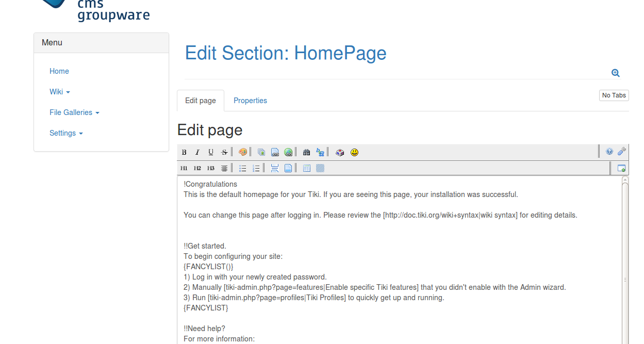Insert a bulleted list
The image size is (644, 344).
(243, 168)
